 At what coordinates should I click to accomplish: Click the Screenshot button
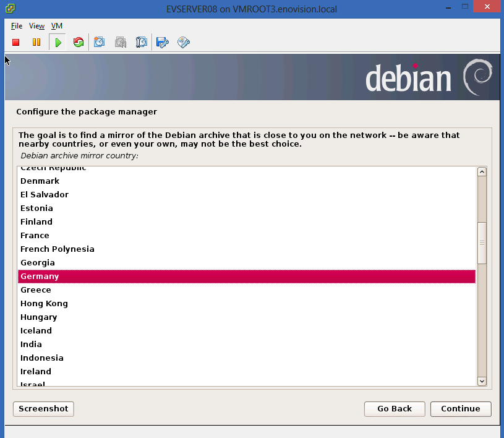coord(43,409)
